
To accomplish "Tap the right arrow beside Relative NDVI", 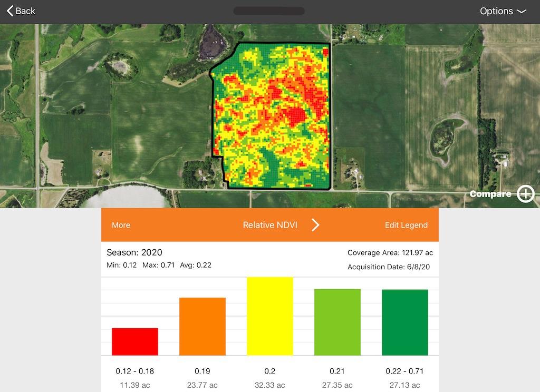I will pyautogui.click(x=315, y=225).
